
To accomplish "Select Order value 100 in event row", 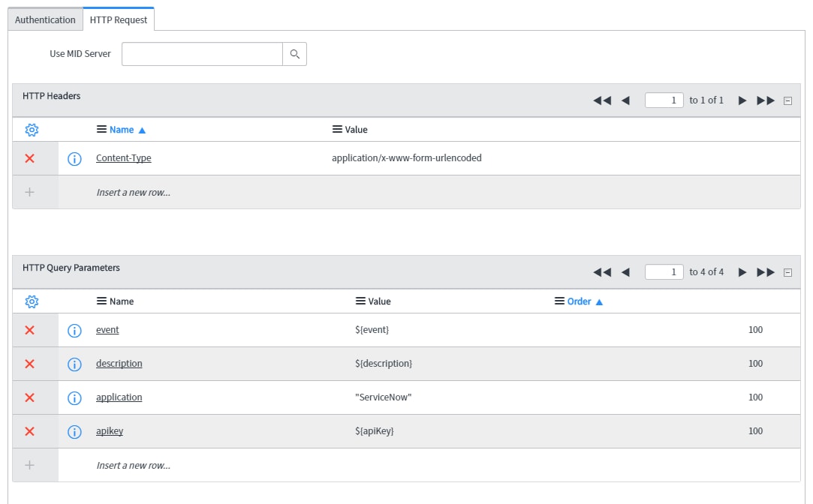I will coord(755,330).
